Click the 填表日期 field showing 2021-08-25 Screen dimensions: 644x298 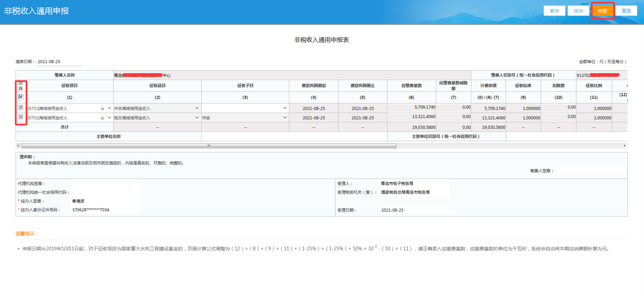(x=53, y=62)
